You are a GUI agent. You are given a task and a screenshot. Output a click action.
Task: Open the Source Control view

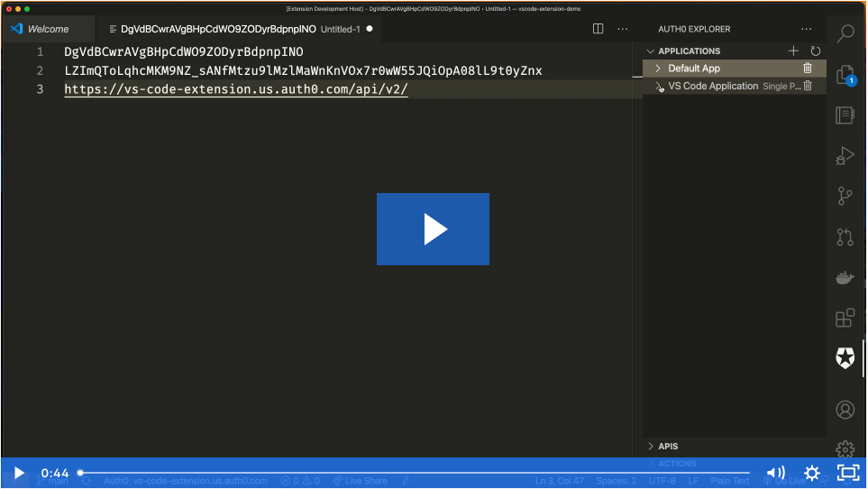tap(845, 196)
